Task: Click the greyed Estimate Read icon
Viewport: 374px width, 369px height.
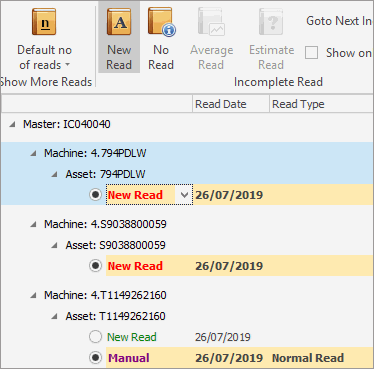Action: click(271, 22)
